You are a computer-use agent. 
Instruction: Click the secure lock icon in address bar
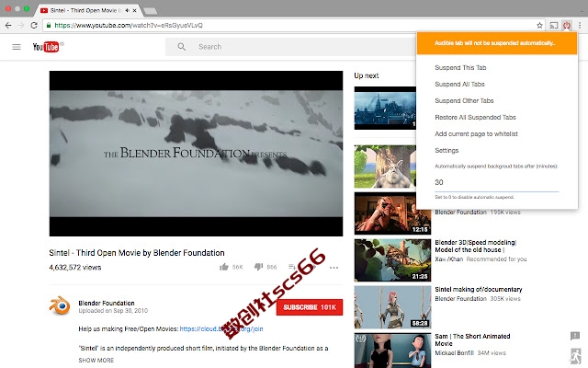click(49, 25)
